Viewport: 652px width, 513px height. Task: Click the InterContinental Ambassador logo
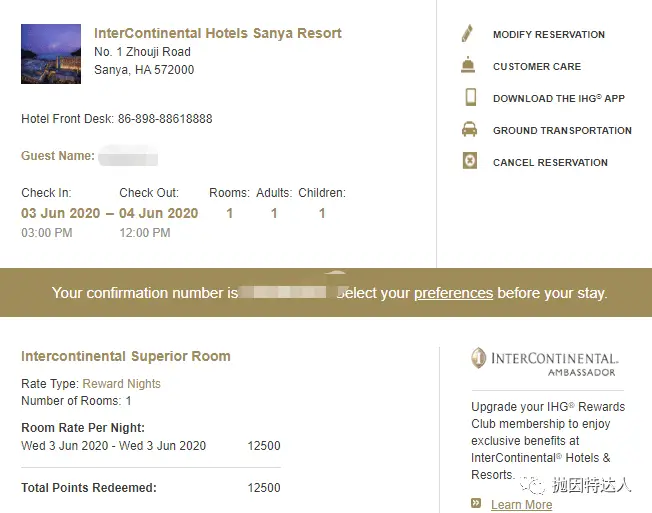tap(545, 362)
